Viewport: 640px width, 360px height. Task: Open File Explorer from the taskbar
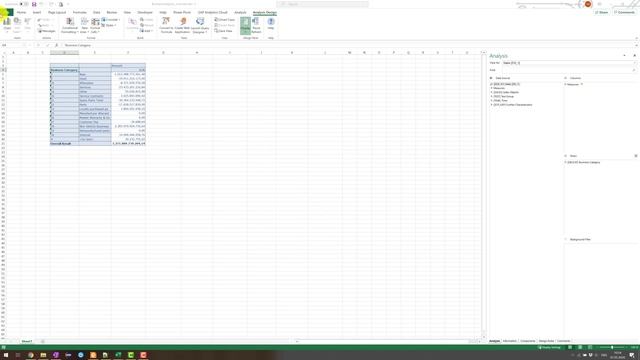(x=43, y=355)
